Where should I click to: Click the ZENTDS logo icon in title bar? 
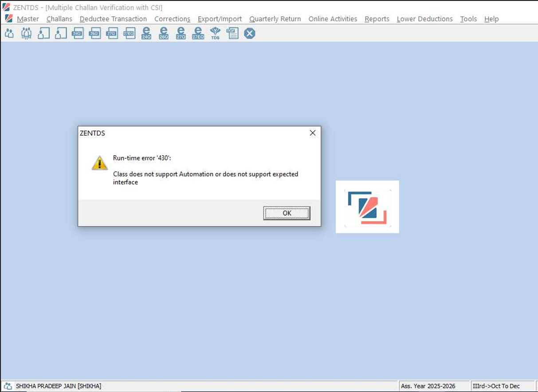(6, 7)
